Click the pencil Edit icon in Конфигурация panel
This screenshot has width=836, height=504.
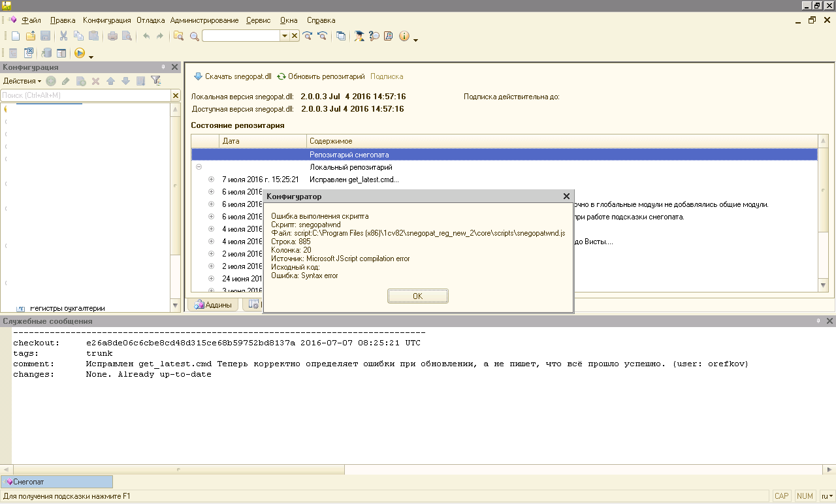pyautogui.click(x=65, y=81)
